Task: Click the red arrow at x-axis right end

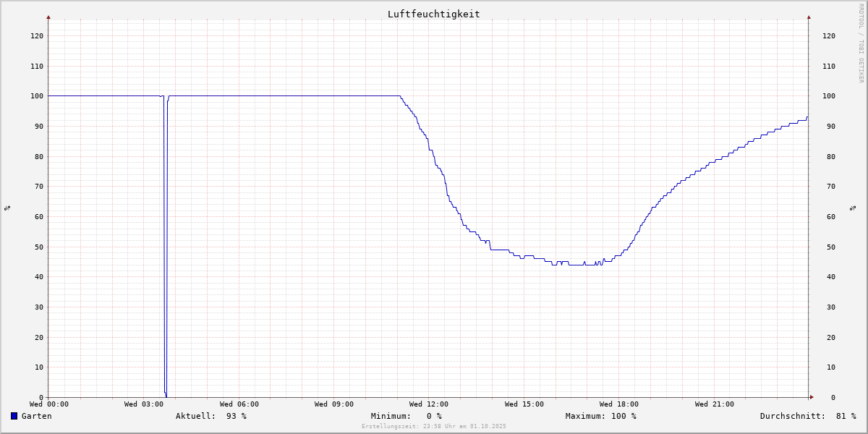Action: click(x=811, y=397)
